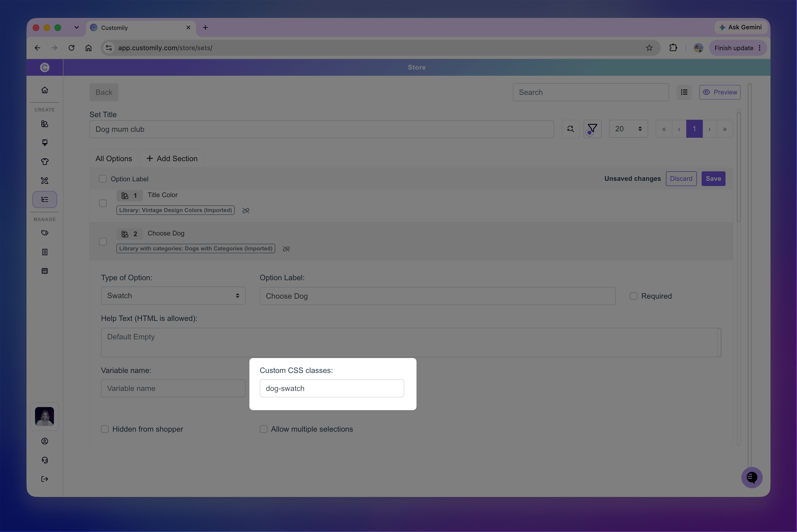
Task: Go to the last page arrow
Action: (724, 129)
